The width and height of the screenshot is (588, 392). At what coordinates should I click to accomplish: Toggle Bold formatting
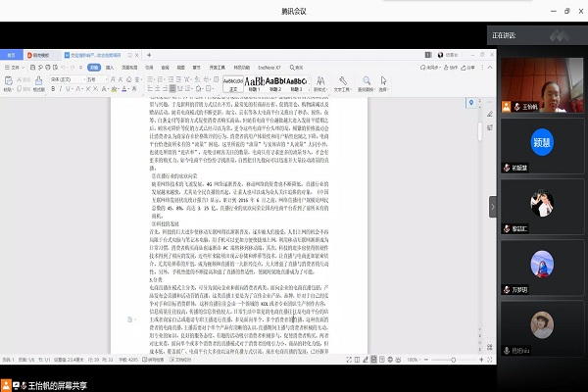(53, 89)
